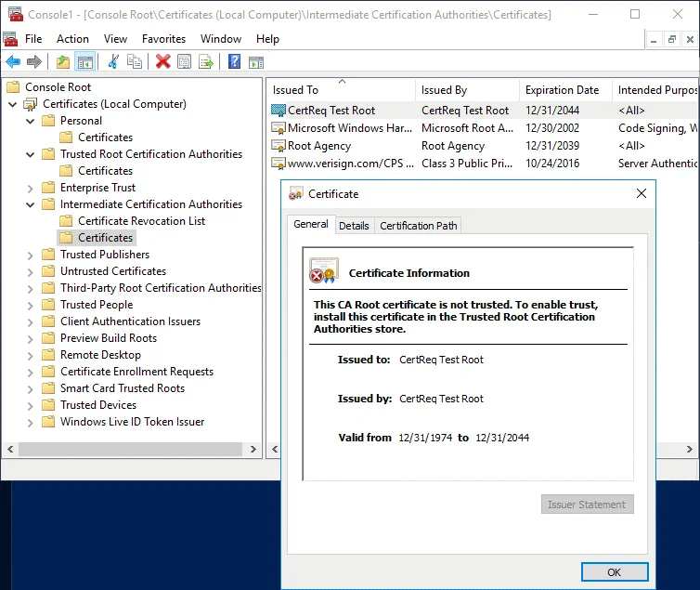Image resolution: width=700 pixels, height=590 pixels.
Task: Switch to the Certification Path tab
Action: coord(418,226)
